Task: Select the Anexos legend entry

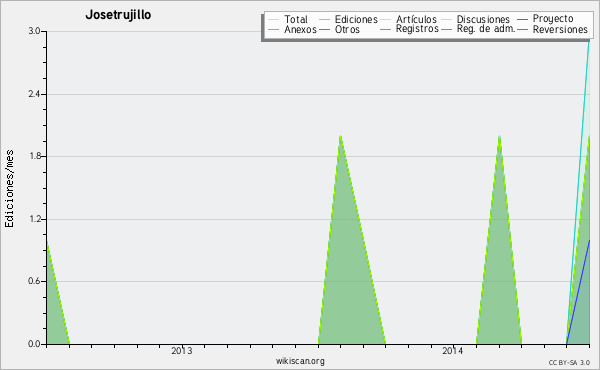Action: 300,29
